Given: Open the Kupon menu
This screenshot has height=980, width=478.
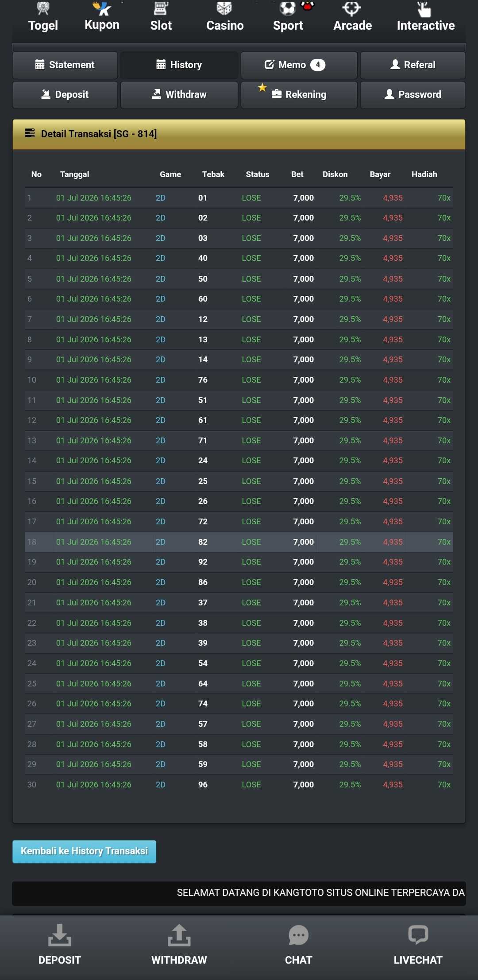Looking at the screenshot, I should (x=102, y=17).
